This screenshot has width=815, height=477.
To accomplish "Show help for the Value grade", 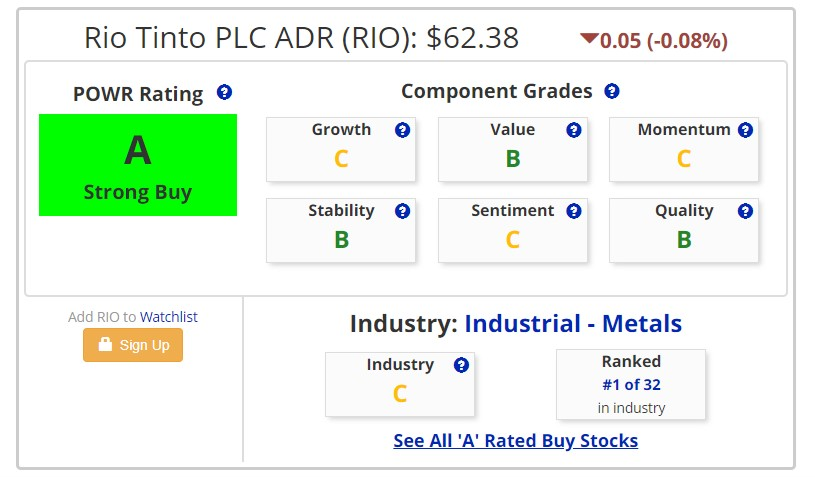I will point(574,130).
